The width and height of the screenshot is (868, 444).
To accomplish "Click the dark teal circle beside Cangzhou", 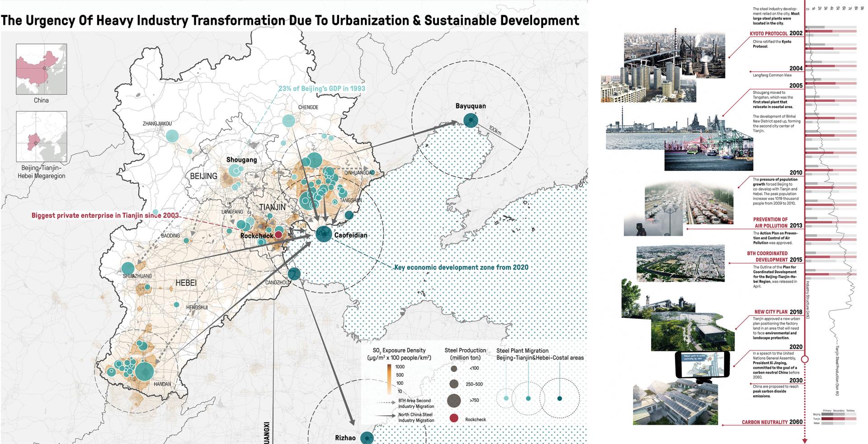I will click(x=294, y=274).
